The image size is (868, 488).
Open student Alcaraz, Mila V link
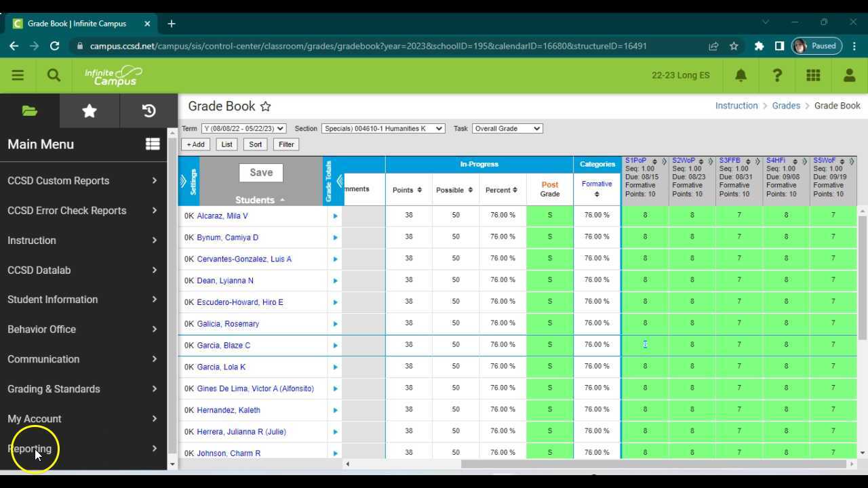(222, 216)
